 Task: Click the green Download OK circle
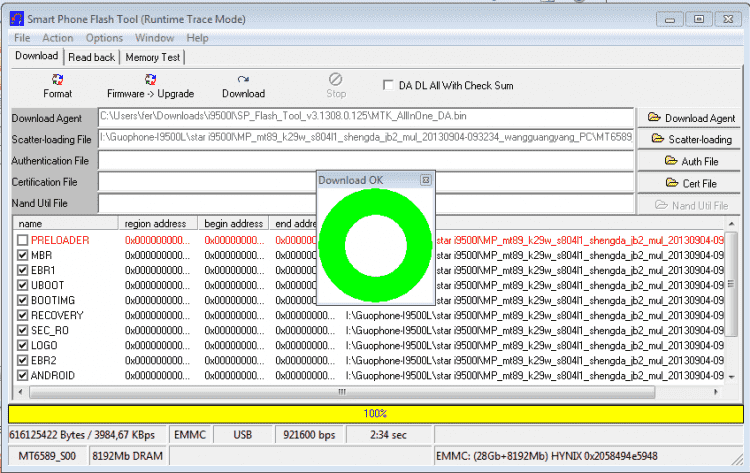pos(375,245)
